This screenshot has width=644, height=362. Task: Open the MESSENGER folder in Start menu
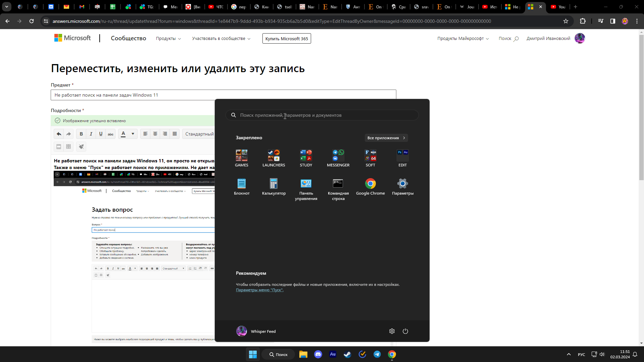338,158
